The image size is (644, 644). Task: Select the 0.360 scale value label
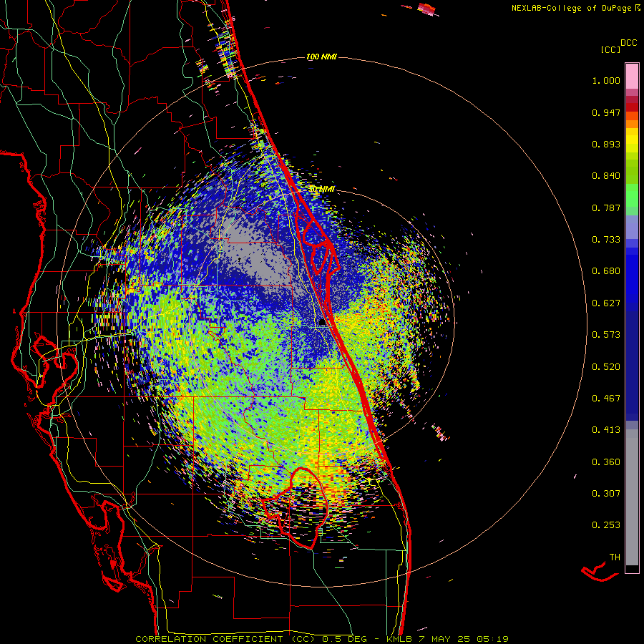pyautogui.click(x=606, y=462)
